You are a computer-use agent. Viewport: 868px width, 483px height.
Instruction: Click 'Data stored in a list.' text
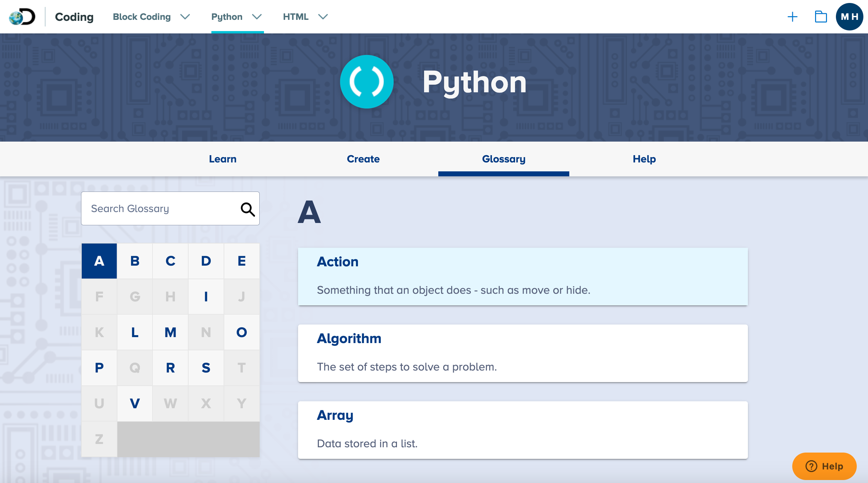click(367, 444)
